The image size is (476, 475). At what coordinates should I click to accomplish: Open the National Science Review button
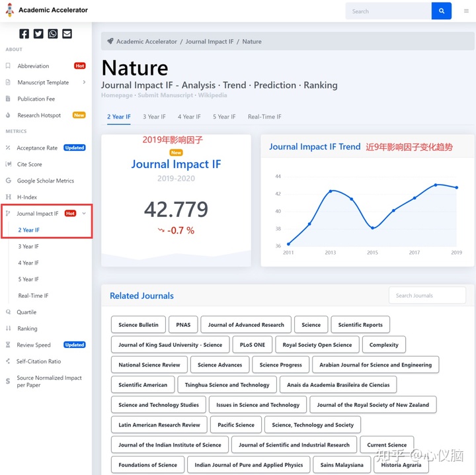pyautogui.click(x=149, y=365)
